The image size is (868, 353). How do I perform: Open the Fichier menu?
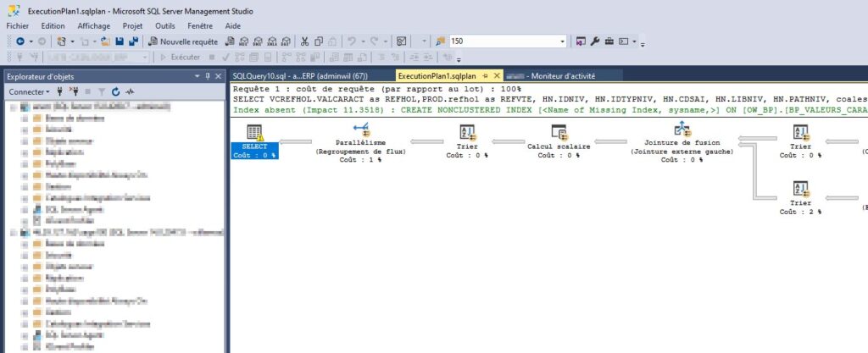18,26
